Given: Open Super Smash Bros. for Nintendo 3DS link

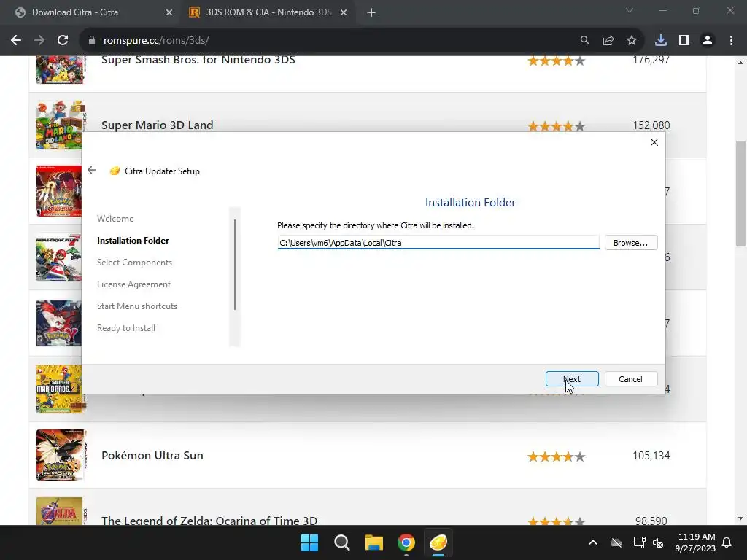Looking at the screenshot, I should (x=198, y=60).
